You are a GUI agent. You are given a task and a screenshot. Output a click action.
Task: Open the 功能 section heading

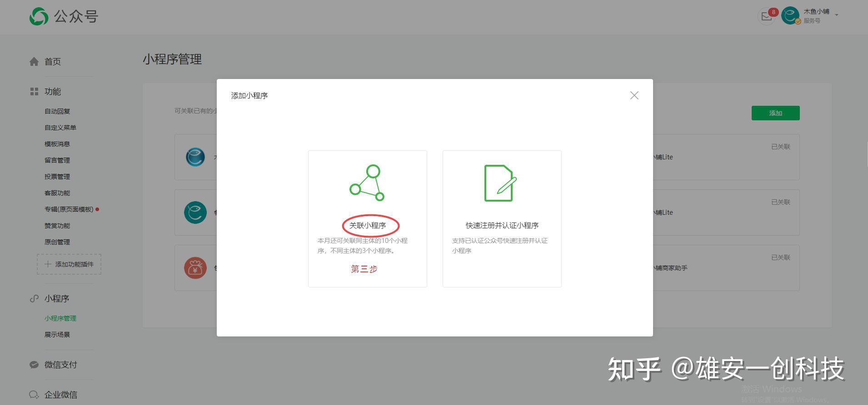[x=53, y=92]
